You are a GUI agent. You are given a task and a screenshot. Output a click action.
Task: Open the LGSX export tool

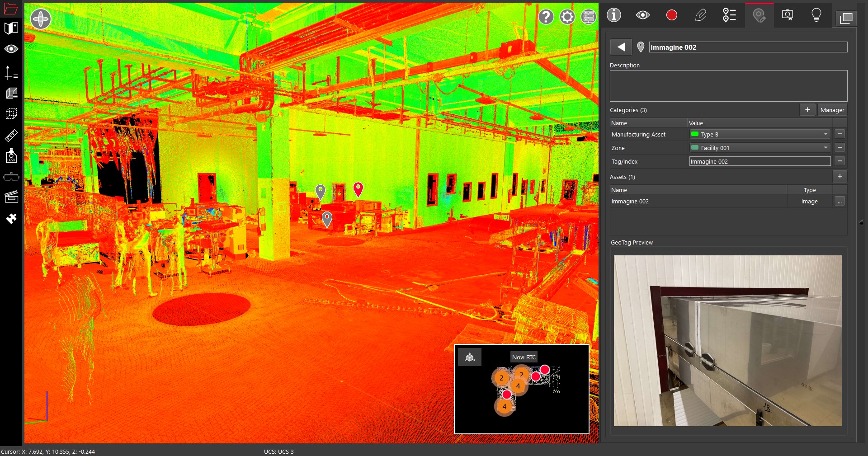[11, 156]
